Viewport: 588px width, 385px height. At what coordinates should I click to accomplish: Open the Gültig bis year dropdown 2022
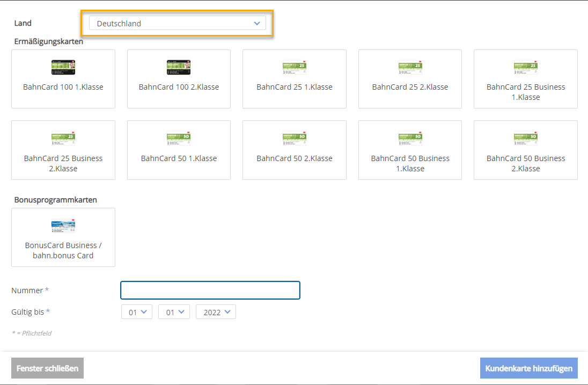pos(216,312)
